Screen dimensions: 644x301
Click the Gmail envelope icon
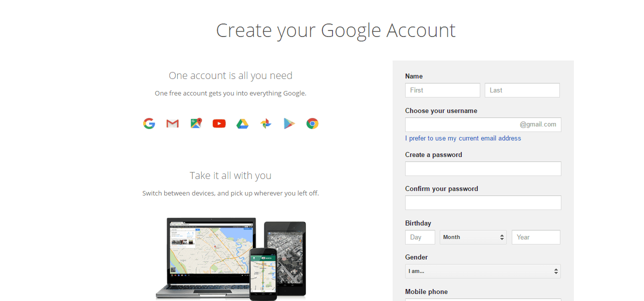(x=172, y=123)
